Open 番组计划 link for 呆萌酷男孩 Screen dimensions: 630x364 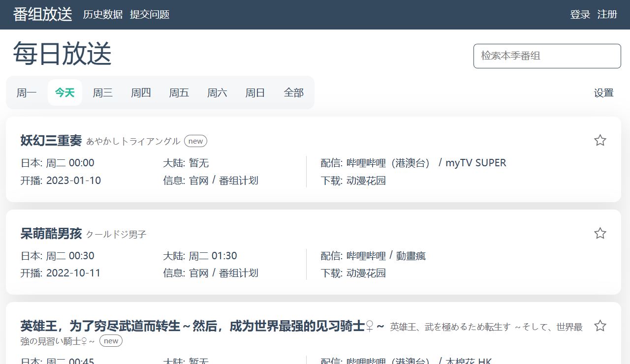[x=239, y=273]
